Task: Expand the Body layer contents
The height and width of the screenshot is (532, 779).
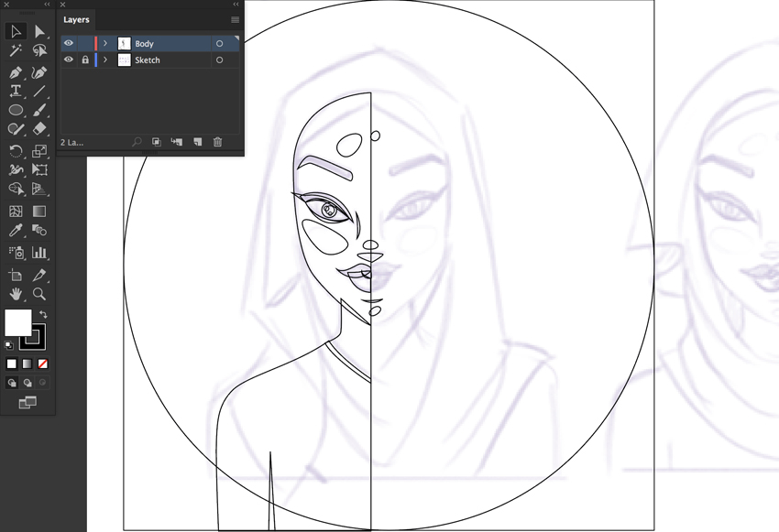Action: point(105,43)
